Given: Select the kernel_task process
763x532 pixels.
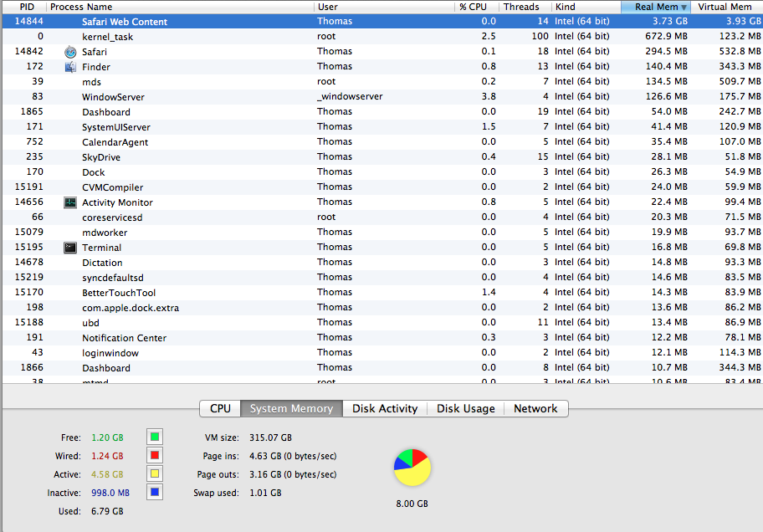Looking at the screenshot, I should click(107, 37).
